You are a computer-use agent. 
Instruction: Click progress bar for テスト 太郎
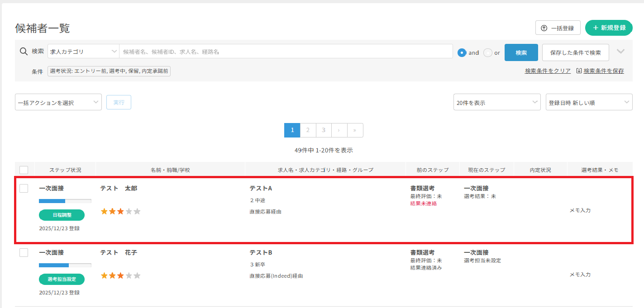pos(65,201)
